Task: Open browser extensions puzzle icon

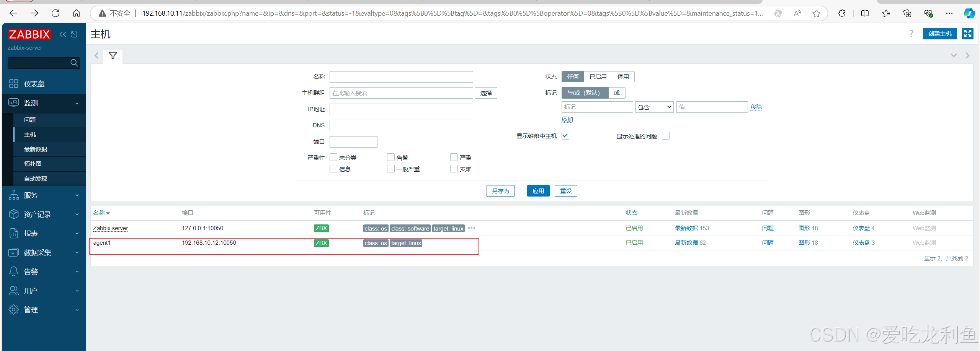Action: [x=842, y=13]
